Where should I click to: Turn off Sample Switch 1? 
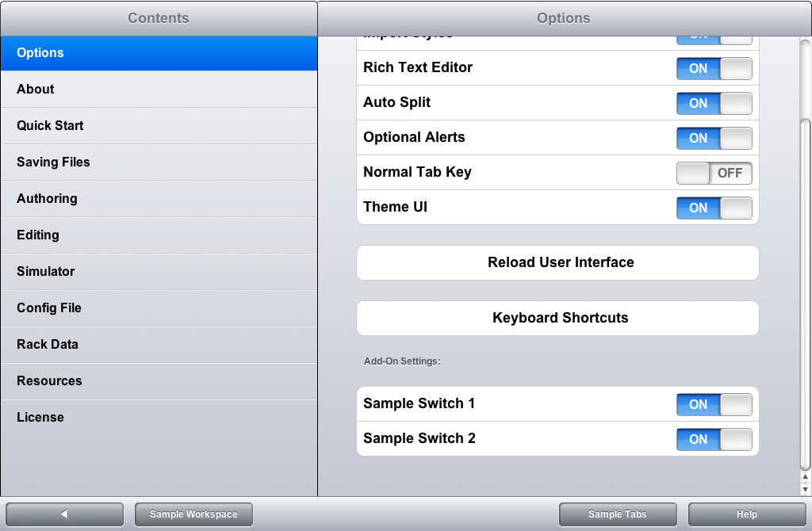click(714, 404)
